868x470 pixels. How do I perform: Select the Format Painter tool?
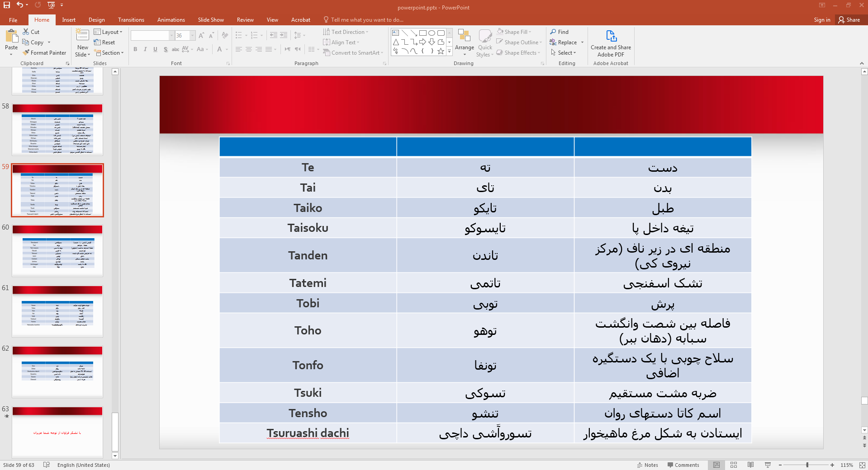tap(44, 53)
